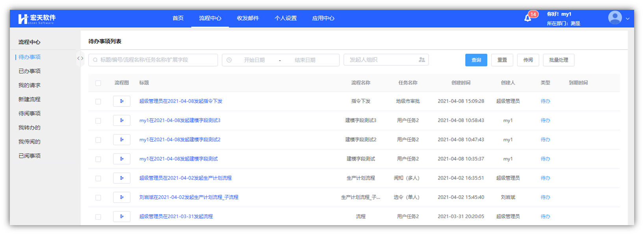Image resolution: width=644 pixels, height=235 pixels.
Task: Click the blue 查询 button
Action: tap(476, 60)
